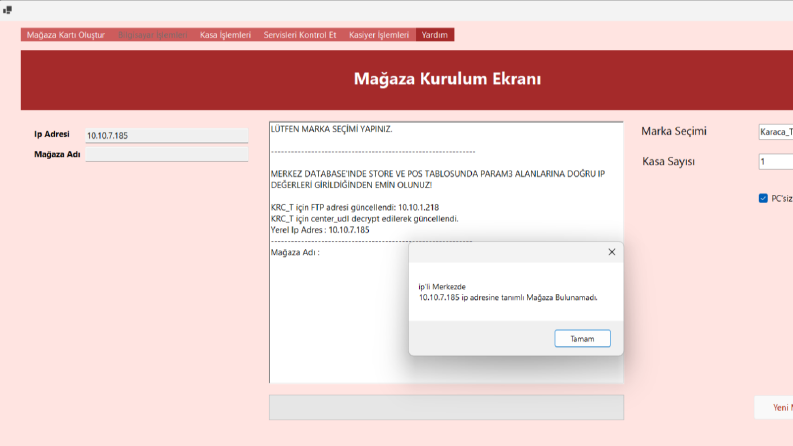Screen dimensions: 793x446
Task: Click the application icon in the title bar
Action: coord(7,10)
